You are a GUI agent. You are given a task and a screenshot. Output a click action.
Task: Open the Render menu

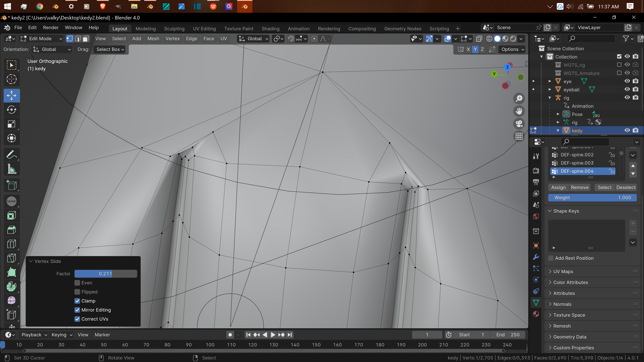51,27
